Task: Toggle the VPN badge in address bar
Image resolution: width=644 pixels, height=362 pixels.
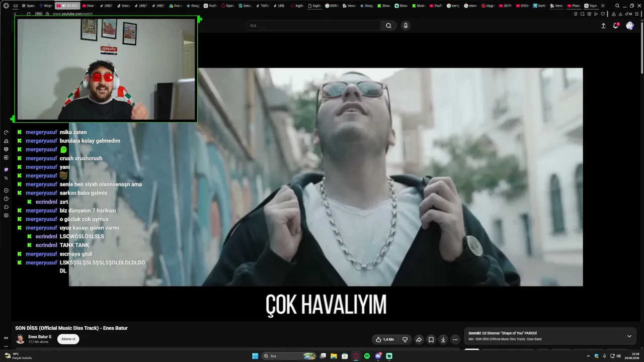Action: [x=39, y=14]
